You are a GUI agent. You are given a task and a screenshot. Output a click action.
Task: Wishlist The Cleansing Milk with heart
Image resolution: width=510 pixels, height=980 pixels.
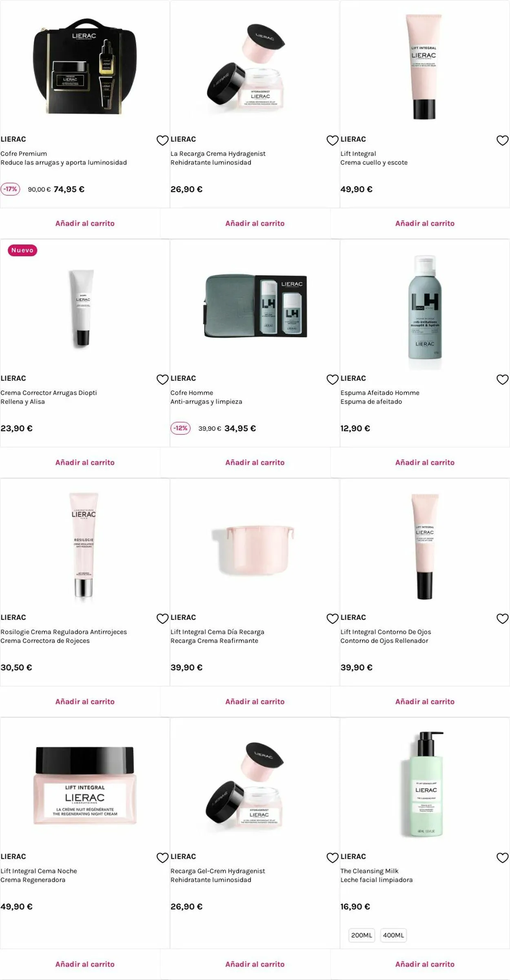pos(502,858)
